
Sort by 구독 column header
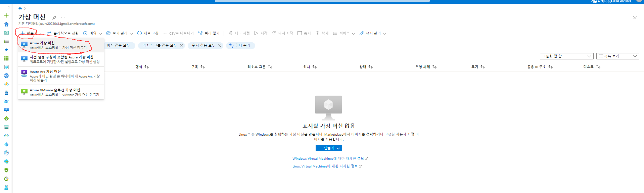click(198, 67)
